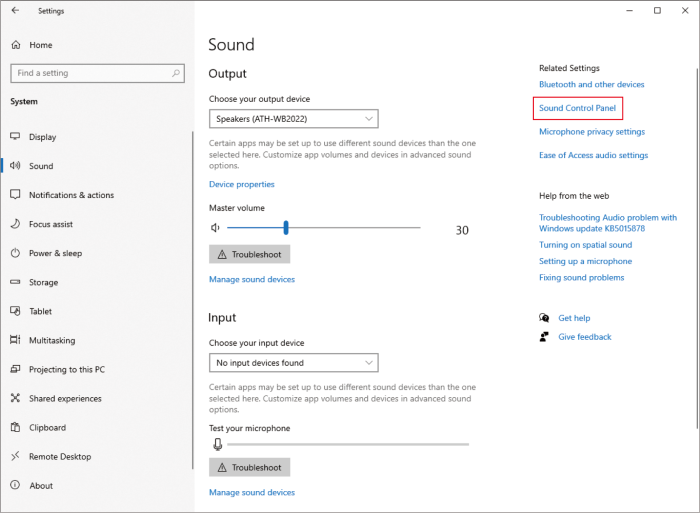Click the Master volume slider handle

pyautogui.click(x=286, y=228)
